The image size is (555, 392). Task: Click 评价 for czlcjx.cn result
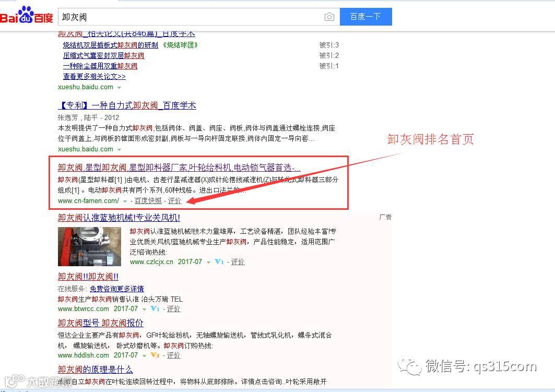pyautogui.click(x=238, y=262)
